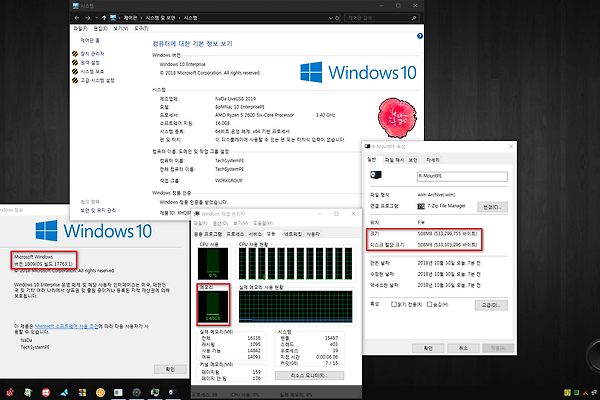Select 자세히 tab in R-MountPE properties
The image size is (600, 400).
(x=433, y=160)
